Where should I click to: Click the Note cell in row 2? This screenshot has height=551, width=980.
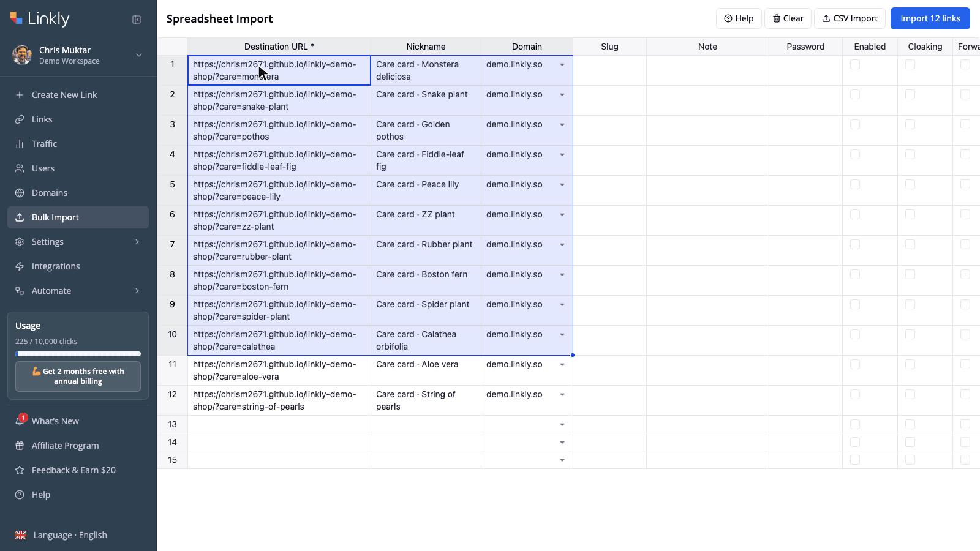coord(707,100)
